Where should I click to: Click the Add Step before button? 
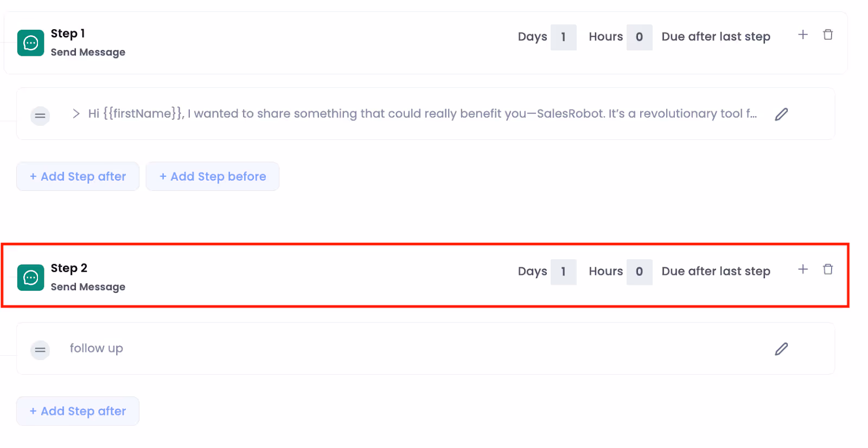pyautogui.click(x=212, y=176)
